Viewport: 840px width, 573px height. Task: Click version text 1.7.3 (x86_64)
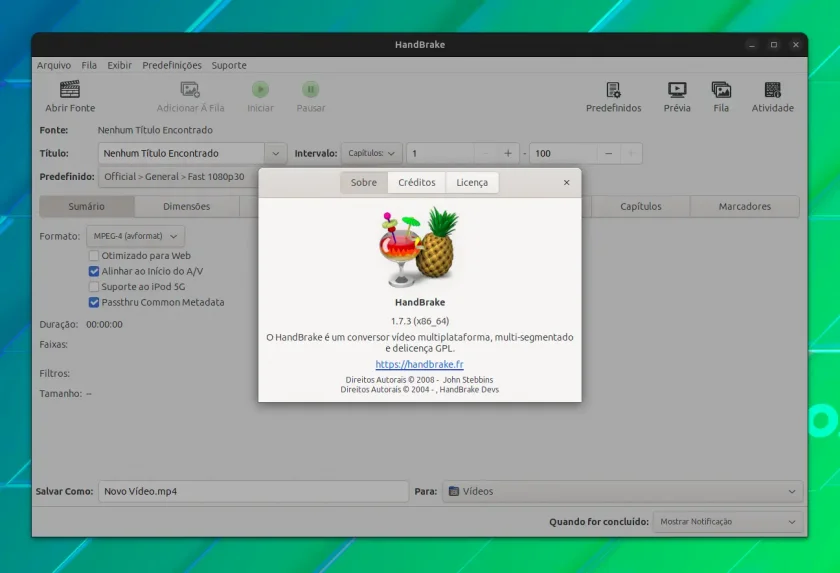pyautogui.click(x=420, y=321)
